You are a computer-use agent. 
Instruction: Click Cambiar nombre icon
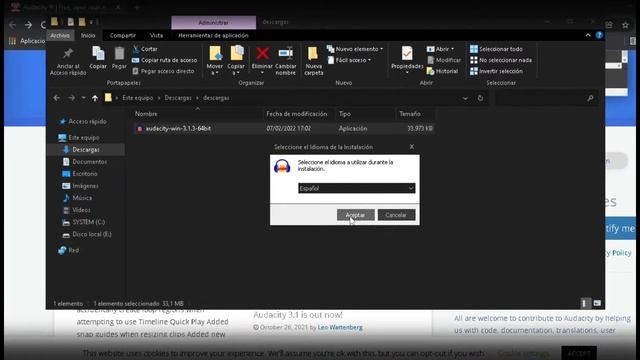click(x=286, y=53)
